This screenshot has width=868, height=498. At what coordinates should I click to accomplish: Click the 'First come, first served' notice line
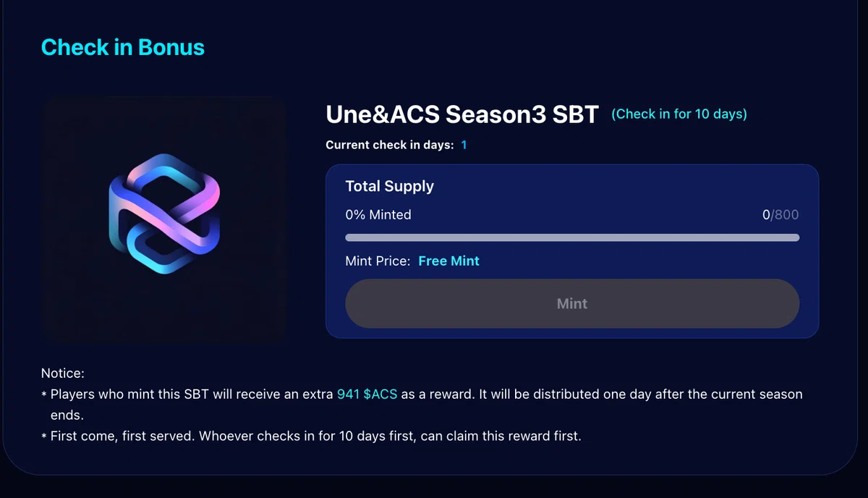(315, 436)
